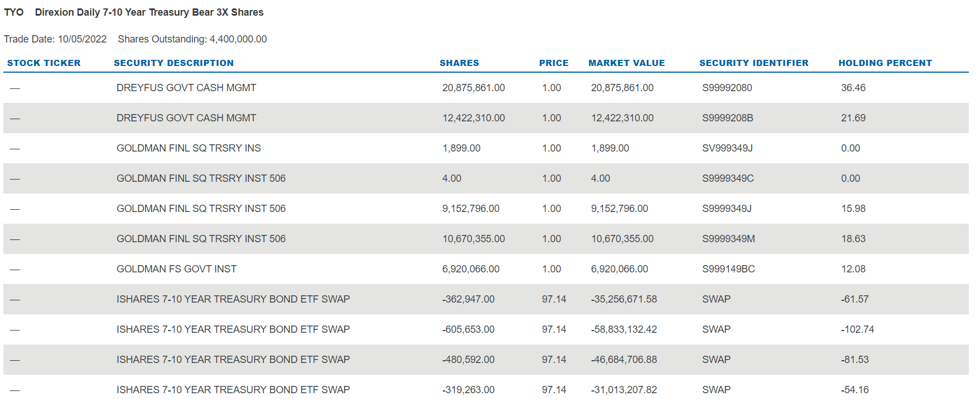Click security identifier S9999349C
Viewport: 980px width, 415px height.
point(728,178)
